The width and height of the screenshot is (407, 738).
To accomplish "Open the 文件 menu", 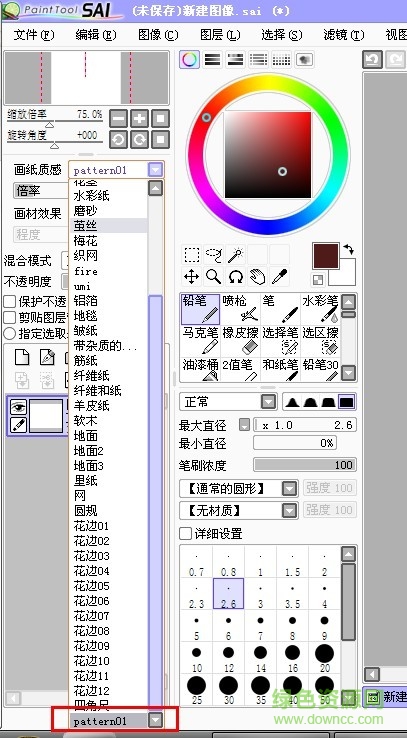I will tap(34, 35).
